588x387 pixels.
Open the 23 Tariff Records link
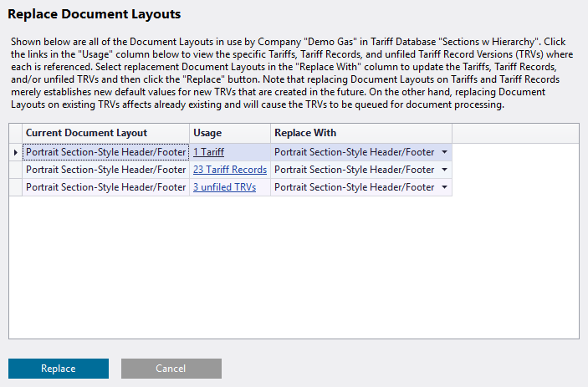pos(230,170)
